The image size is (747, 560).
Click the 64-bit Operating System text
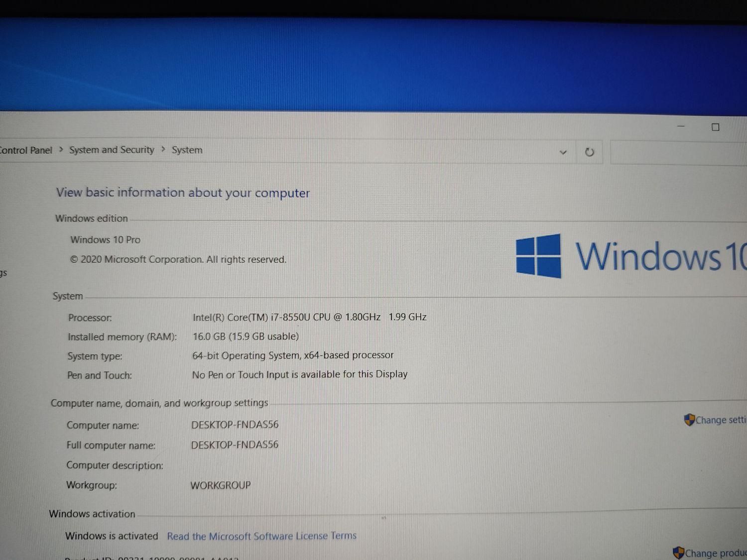coord(293,355)
